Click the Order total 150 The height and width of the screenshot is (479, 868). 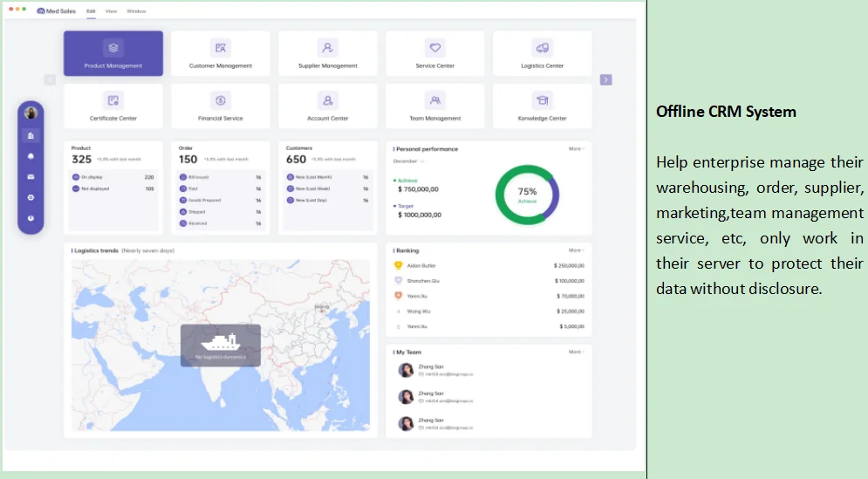tap(188, 160)
